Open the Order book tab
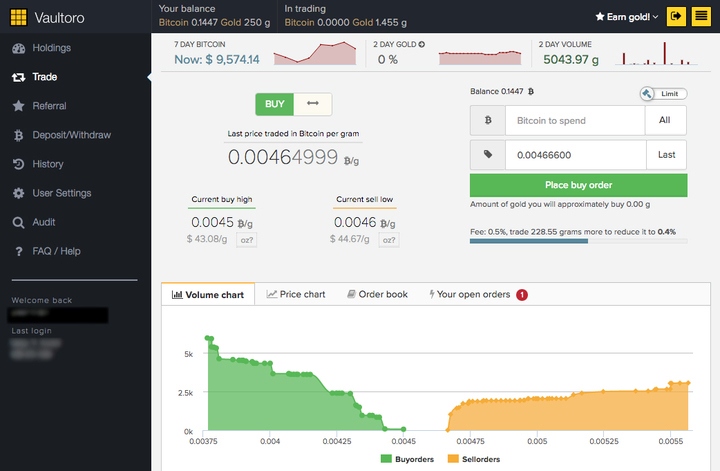This screenshot has width=720, height=471. pyautogui.click(x=377, y=295)
